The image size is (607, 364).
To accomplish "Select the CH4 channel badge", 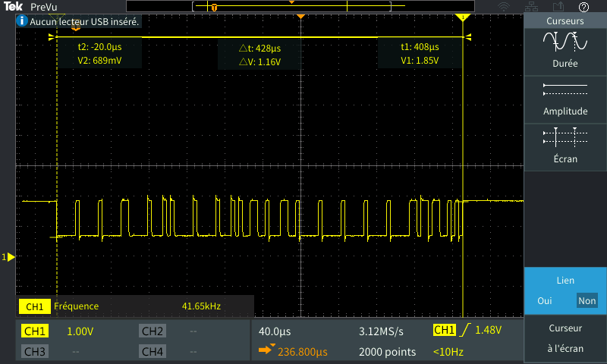I will pos(153,351).
